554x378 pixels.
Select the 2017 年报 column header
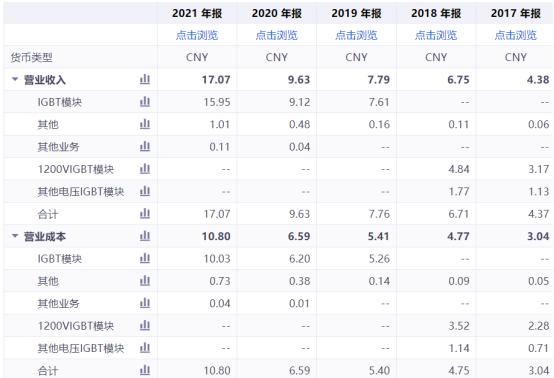pyautogui.click(x=516, y=13)
